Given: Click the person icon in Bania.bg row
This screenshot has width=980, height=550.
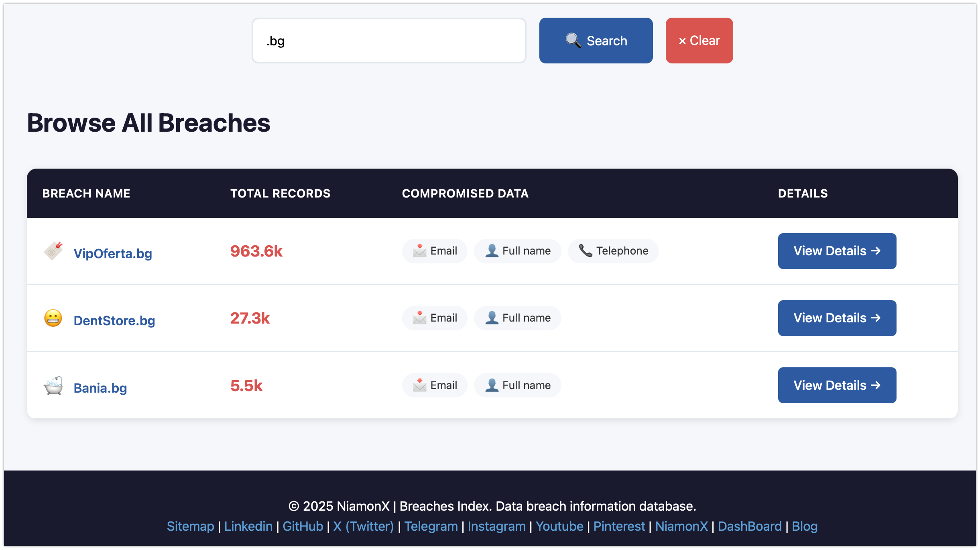Looking at the screenshot, I should [492, 385].
